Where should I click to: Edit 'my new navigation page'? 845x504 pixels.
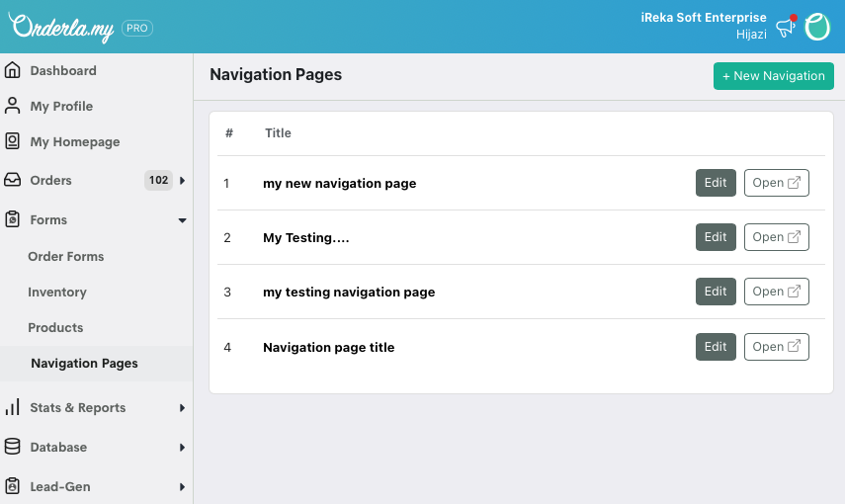coord(716,183)
